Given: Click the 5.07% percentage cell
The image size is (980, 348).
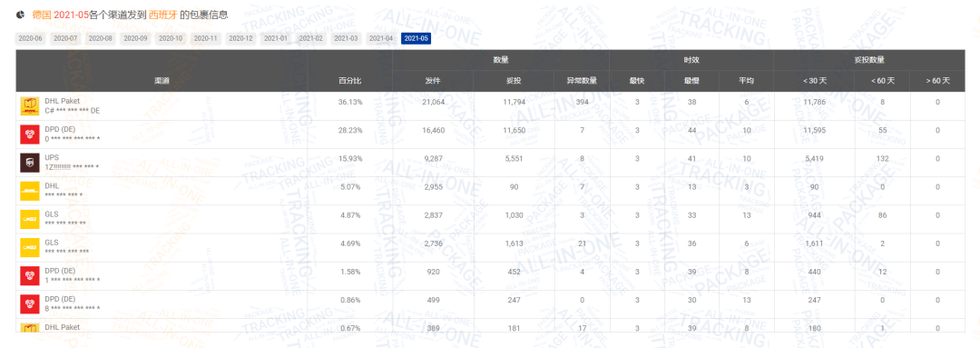Looking at the screenshot, I should pos(350,186).
